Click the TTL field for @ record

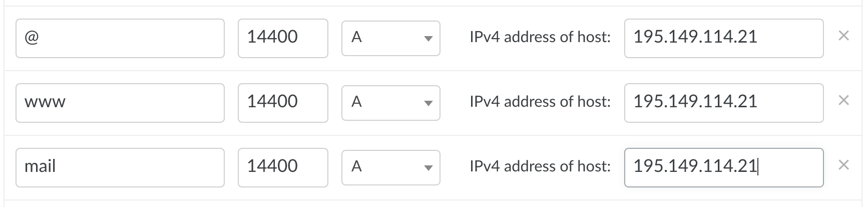(282, 38)
